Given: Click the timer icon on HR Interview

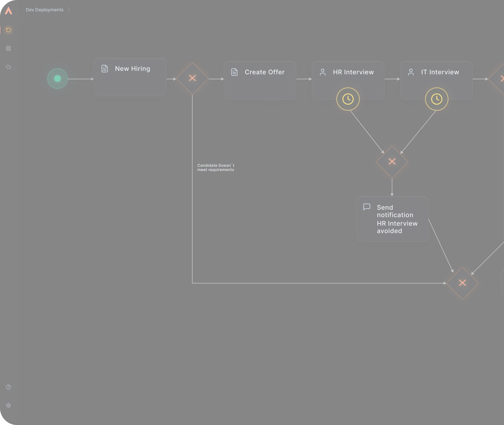Looking at the screenshot, I should pyautogui.click(x=348, y=99).
